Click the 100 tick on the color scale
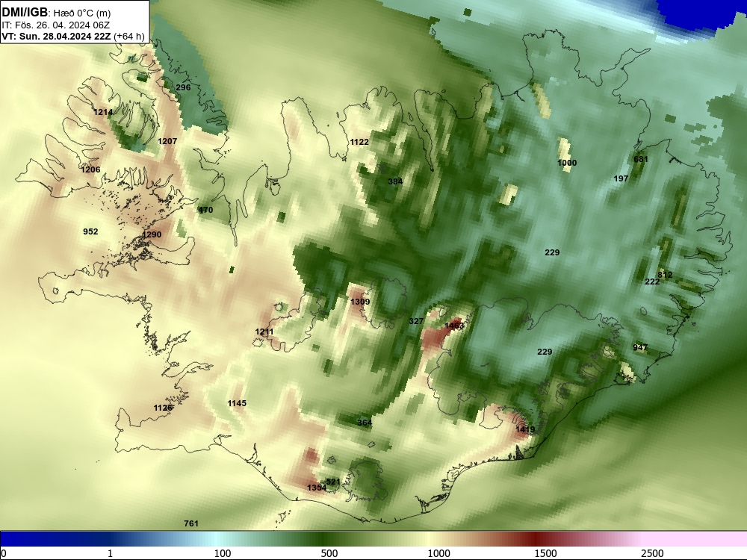The width and height of the screenshot is (747, 560). point(223,553)
